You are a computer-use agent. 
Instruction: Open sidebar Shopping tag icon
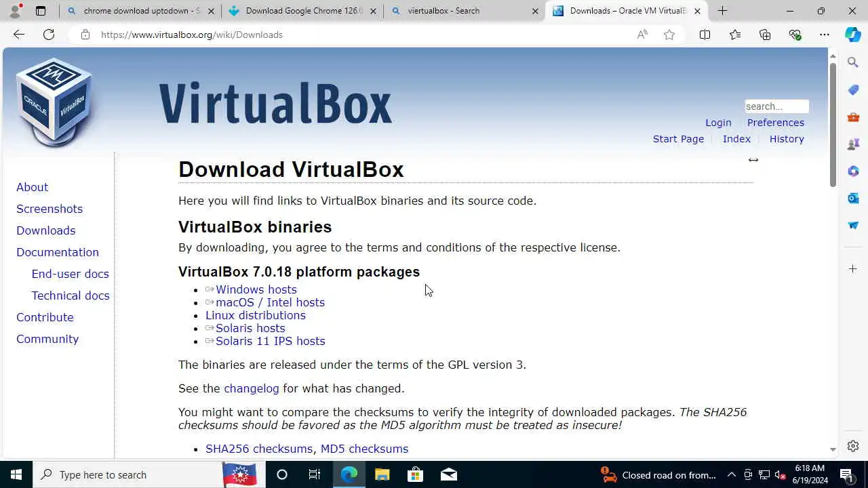[x=853, y=89]
